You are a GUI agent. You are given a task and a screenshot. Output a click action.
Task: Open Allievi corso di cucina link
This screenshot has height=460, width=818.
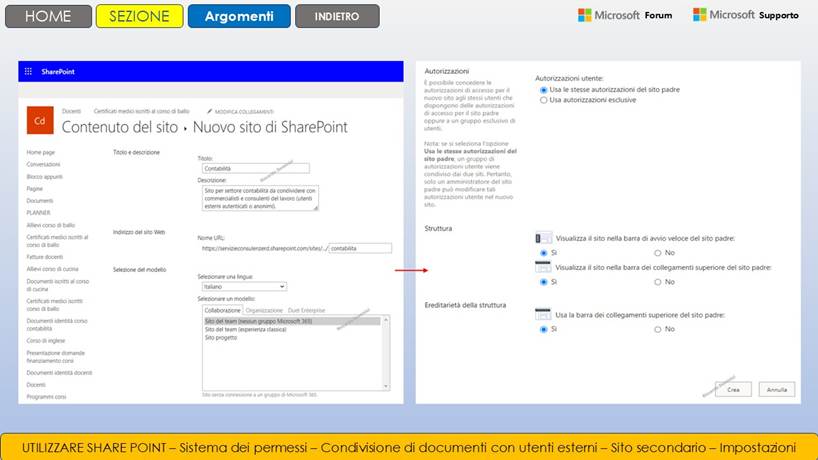(52, 269)
